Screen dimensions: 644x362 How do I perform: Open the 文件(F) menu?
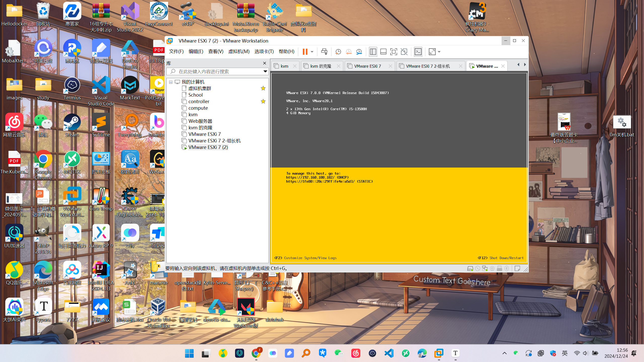(x=176, y=51)
